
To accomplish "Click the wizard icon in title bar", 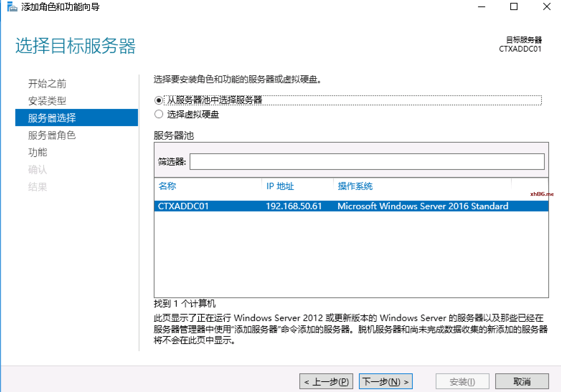I will click(x=12, y=7).
